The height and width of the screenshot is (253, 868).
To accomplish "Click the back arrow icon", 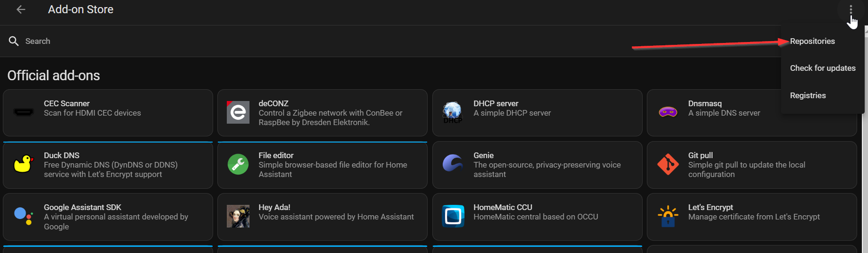I will coord(21,9).
